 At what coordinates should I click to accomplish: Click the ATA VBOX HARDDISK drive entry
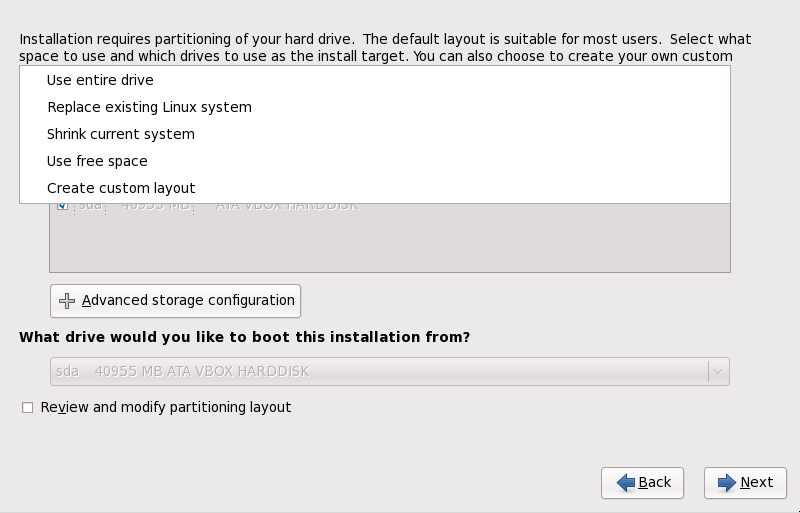coord(287,207)
